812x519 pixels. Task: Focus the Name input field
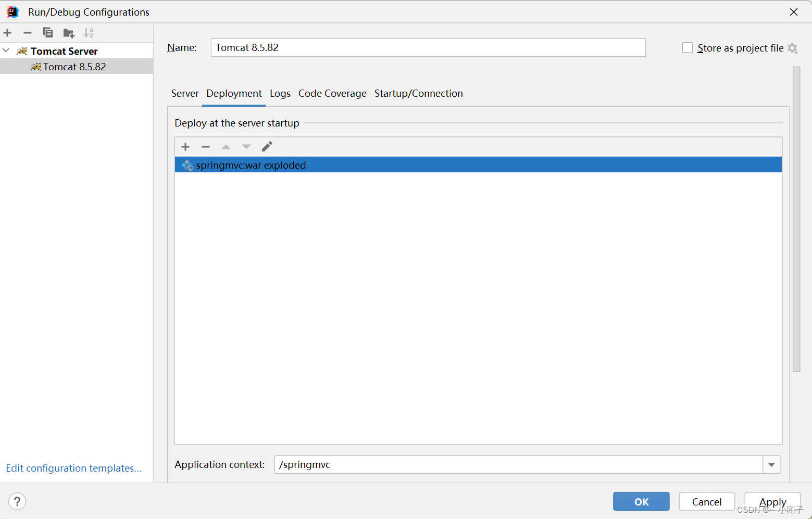(428, 48)
